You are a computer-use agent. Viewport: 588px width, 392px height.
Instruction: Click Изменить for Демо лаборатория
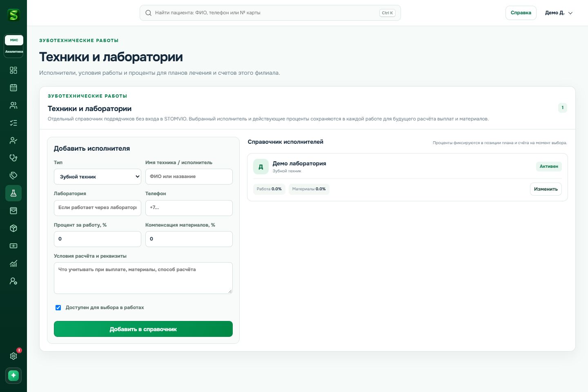coord(546,189)
